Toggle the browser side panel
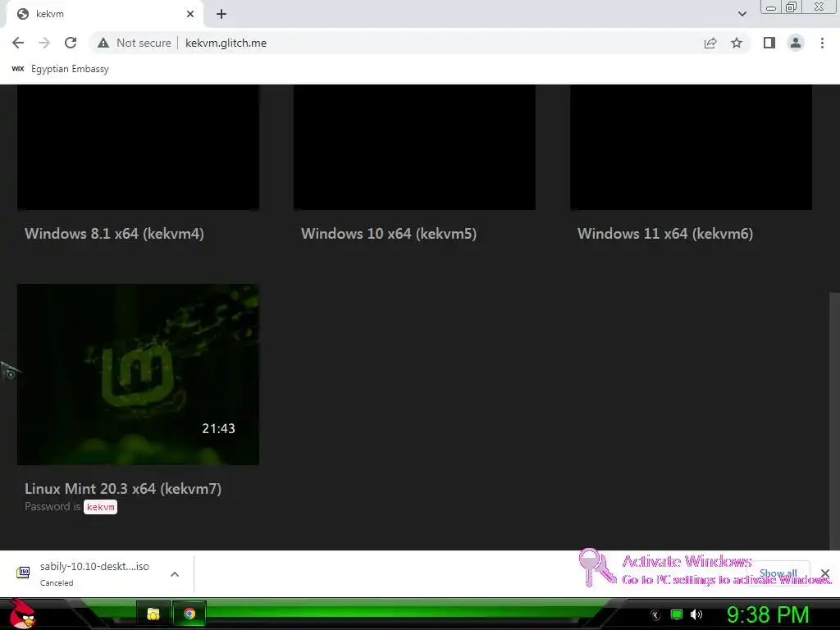The height and width of the screenshot is (630, 840). 769,43
